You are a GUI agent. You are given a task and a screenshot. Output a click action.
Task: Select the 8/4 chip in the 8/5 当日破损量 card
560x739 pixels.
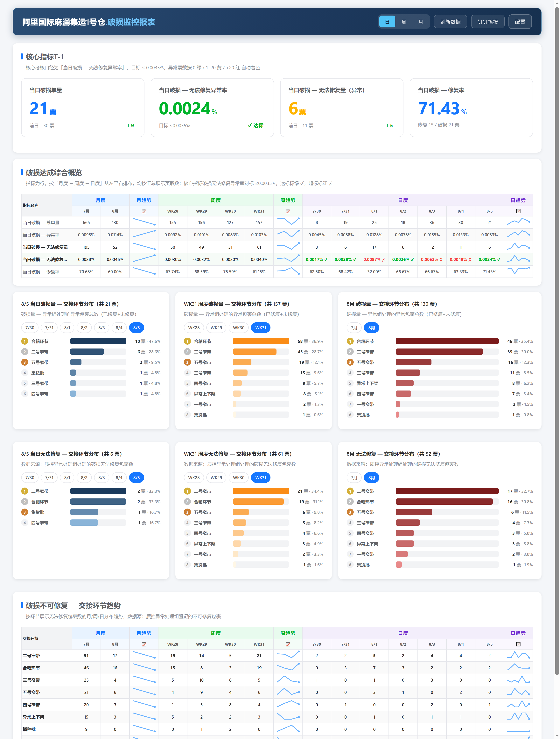click(119, 328)
